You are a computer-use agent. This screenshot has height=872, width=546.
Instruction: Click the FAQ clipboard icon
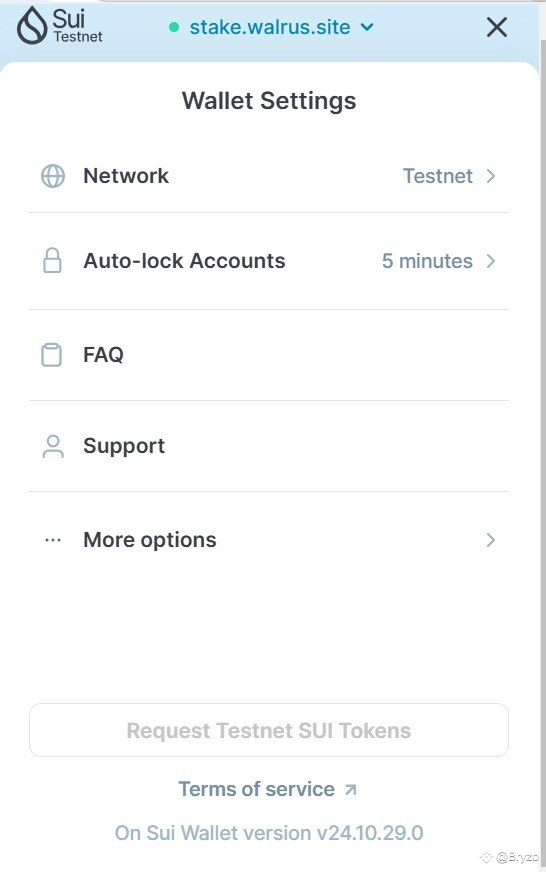(52, 355)
